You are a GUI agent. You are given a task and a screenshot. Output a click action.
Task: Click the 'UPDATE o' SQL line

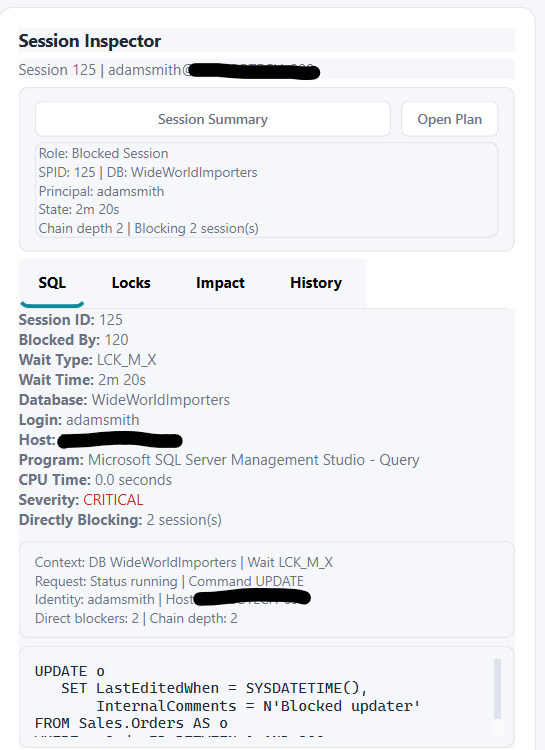[69, 671]
